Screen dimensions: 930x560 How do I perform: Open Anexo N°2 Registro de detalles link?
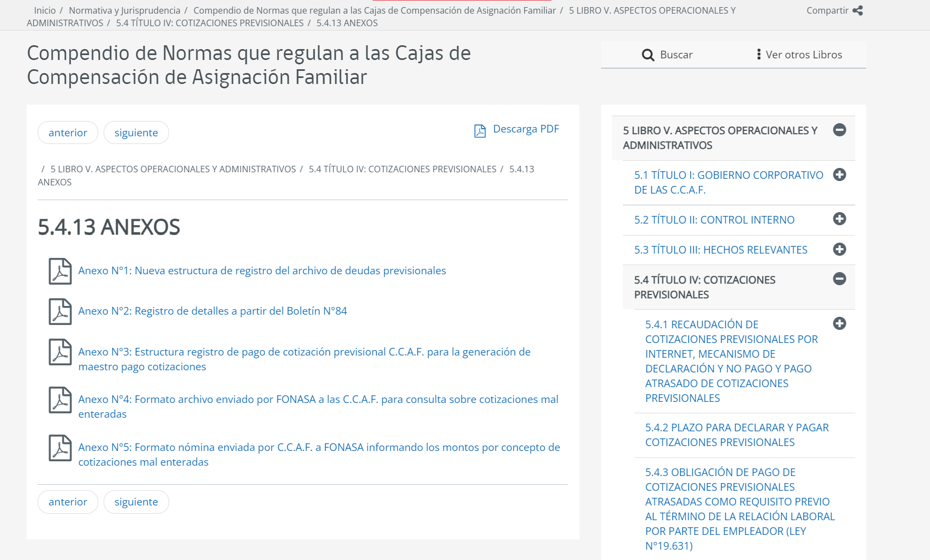[213, 311]
